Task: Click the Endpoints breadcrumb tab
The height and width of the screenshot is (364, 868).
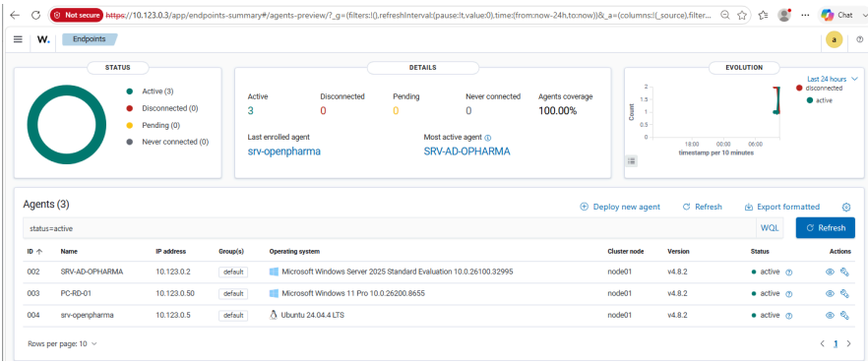Action: tap(90, 39)
